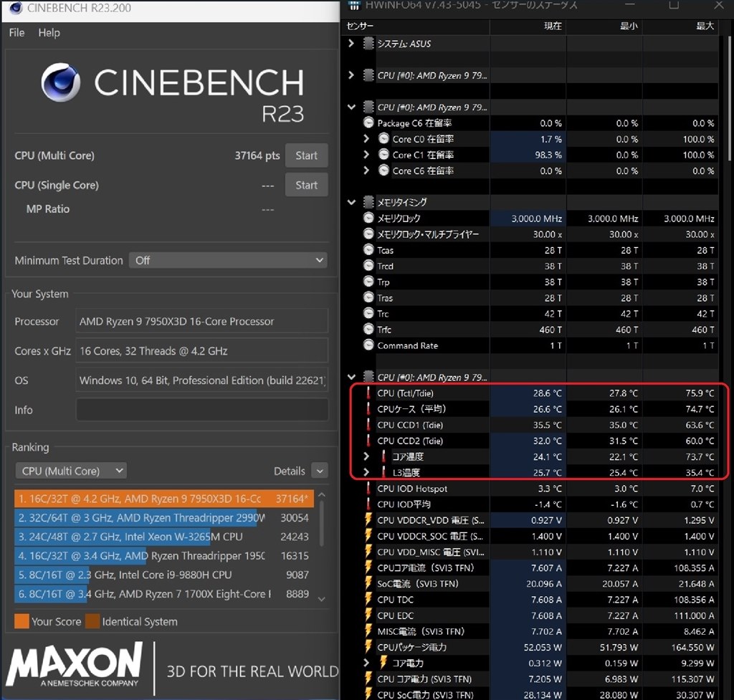The width and height of the screenshot is (734, 700).
Task: Click the メモリタイミング chip icon
Action: (369, 202)
